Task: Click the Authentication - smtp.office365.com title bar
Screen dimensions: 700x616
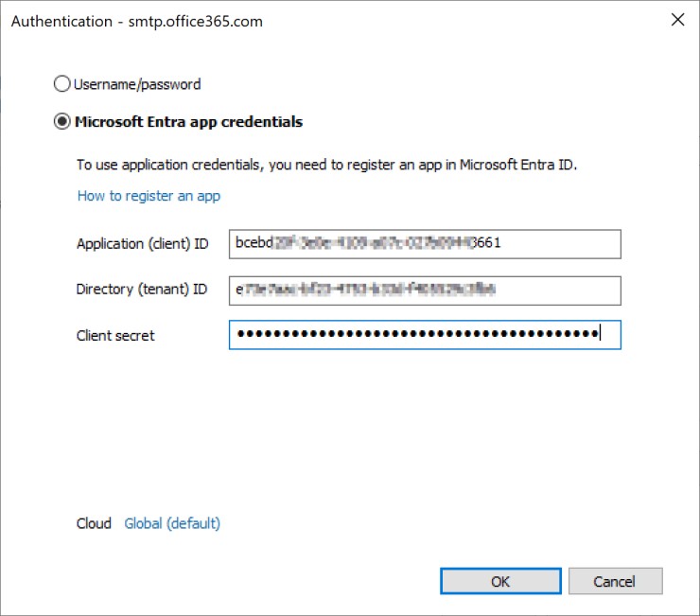Action: [x=137, y=21]
